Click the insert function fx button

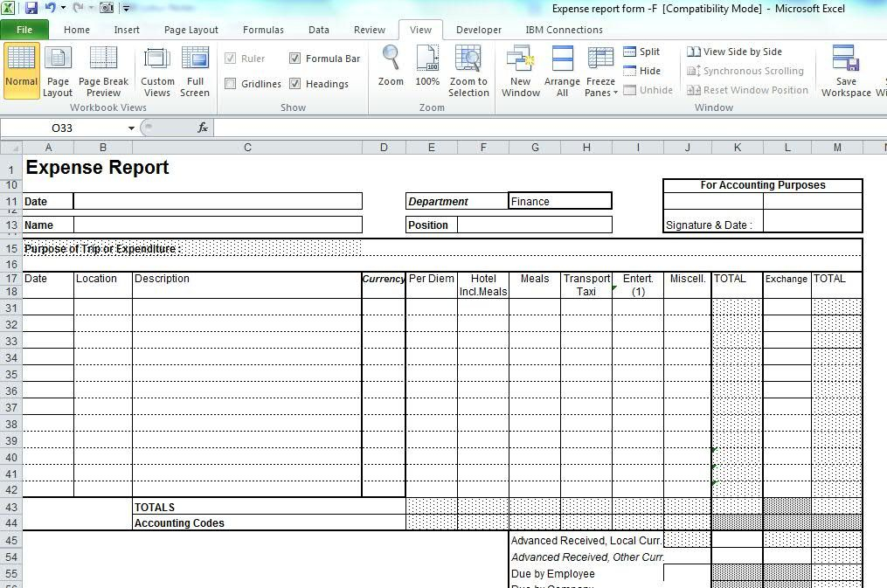tap(203, 128)
